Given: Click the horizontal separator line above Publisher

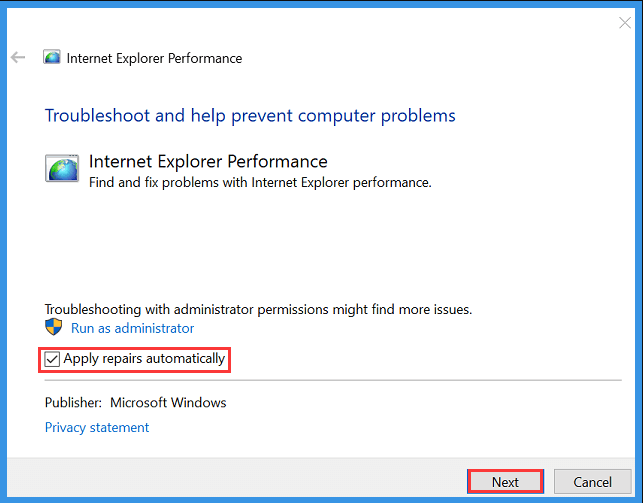Looking at the screenshot, I should pyautogui.click(x=333, y=380).
